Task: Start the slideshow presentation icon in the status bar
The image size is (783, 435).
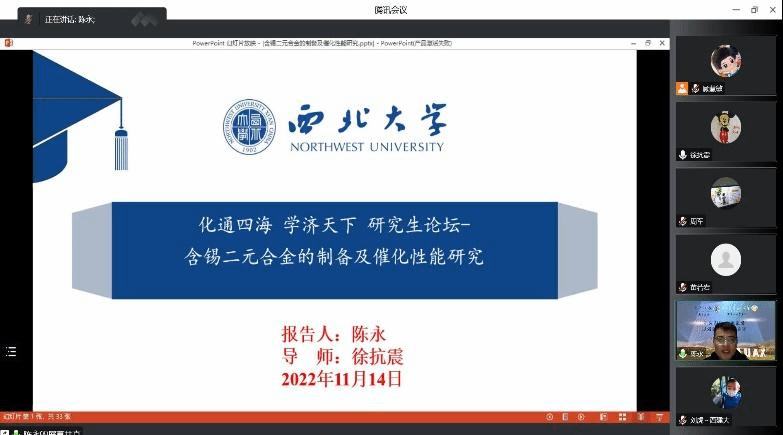Action: (x=659, y=417)
